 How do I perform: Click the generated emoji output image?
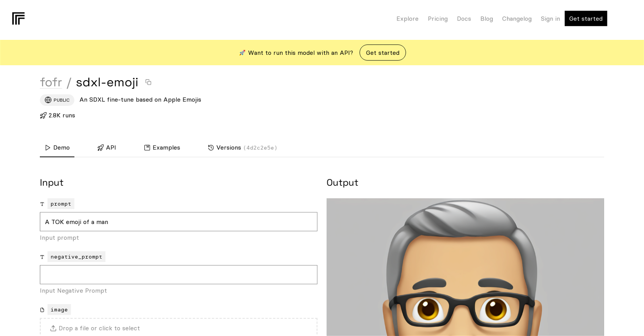point(465,267)
